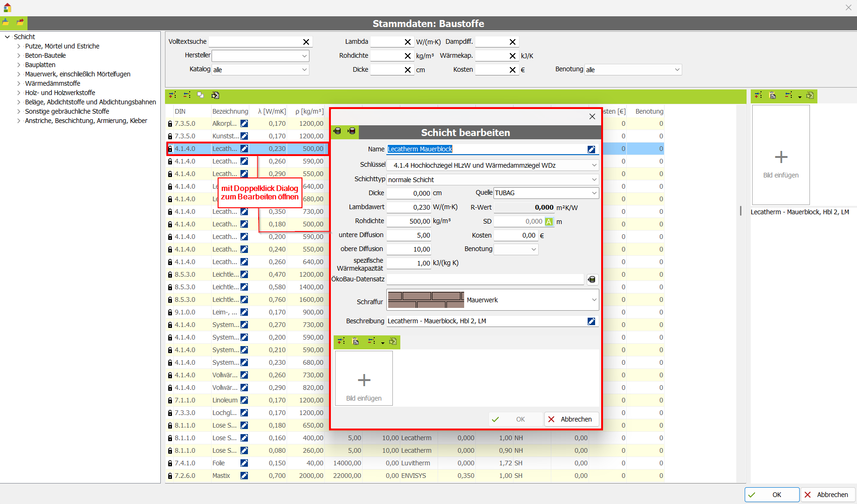Click the red database icon in dialog header
This screenshot has height=504, width=857.
point(352,131)
